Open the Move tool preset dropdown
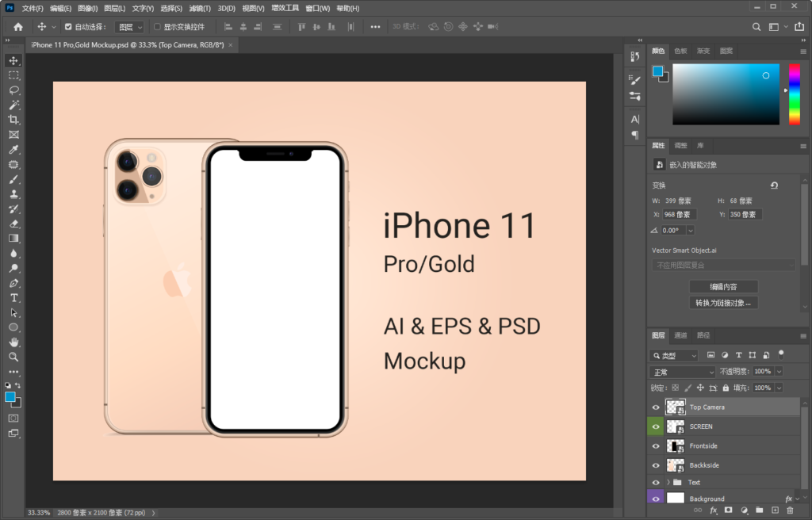The image size is (812, 520). pos(53,27)
